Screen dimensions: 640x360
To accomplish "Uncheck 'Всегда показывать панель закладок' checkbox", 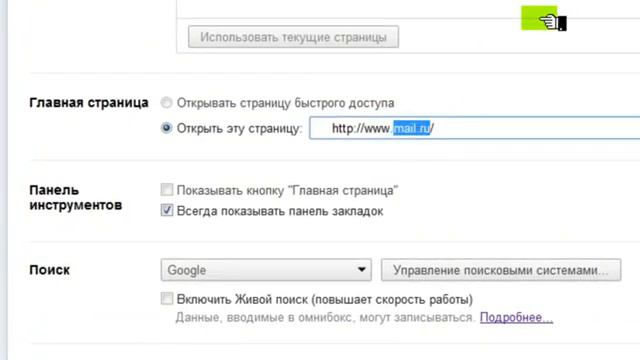I will pyautogui.click(x=167, y=210).
